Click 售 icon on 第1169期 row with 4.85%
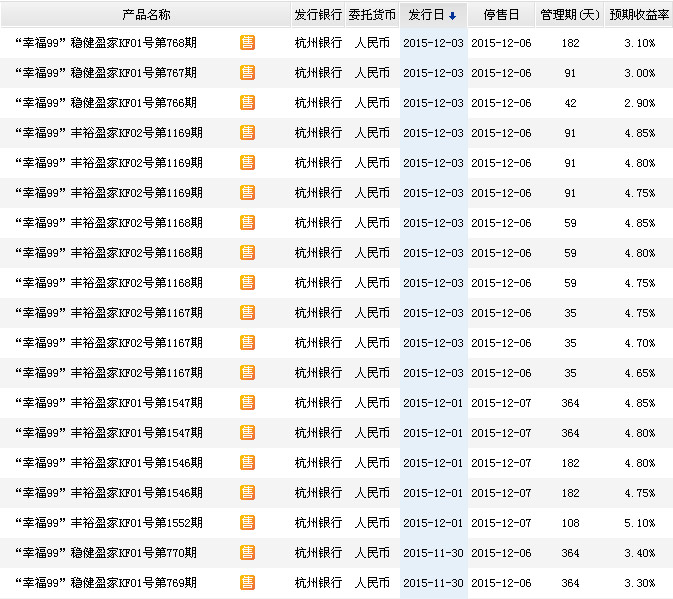Screen dimensions: 673x599 tap(247, 133)
